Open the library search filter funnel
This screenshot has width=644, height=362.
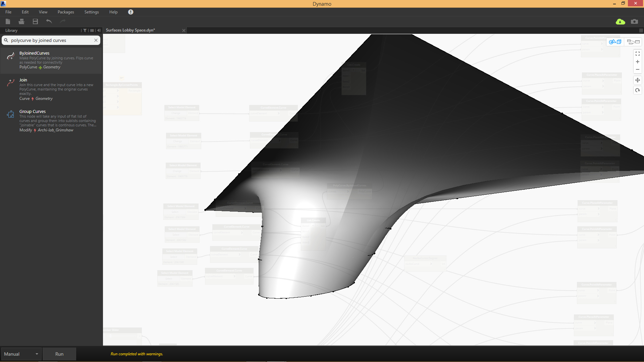[85, 31]
